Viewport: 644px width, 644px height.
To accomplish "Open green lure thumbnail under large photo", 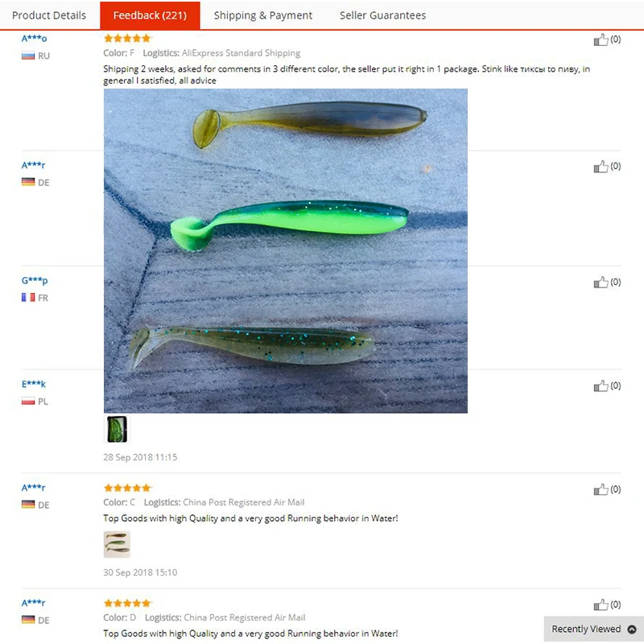I will (x=117, y=429).
